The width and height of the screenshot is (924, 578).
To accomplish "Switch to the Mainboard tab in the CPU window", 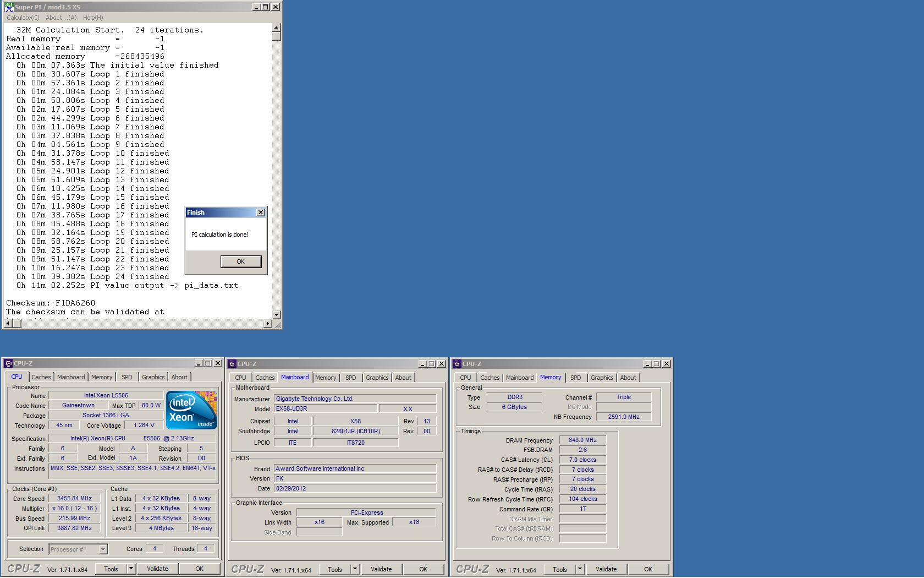I will [x=71, y=377].
